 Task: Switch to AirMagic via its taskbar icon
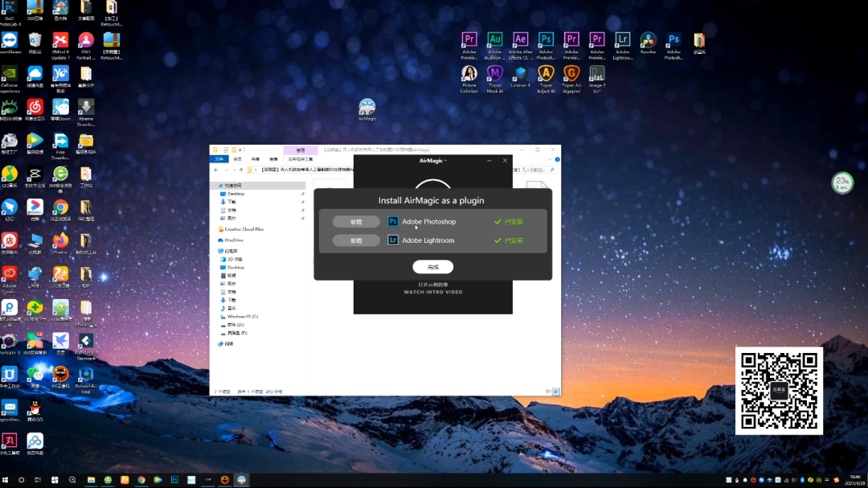click(241, 480)
